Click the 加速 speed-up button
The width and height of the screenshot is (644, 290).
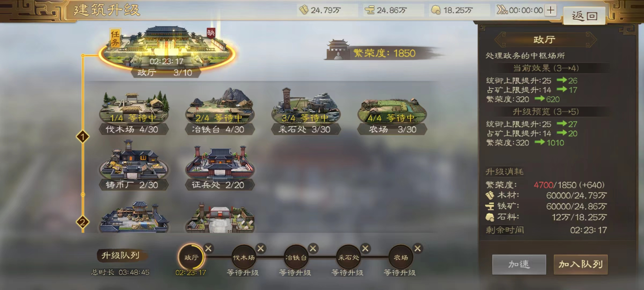tap(519, 264)
